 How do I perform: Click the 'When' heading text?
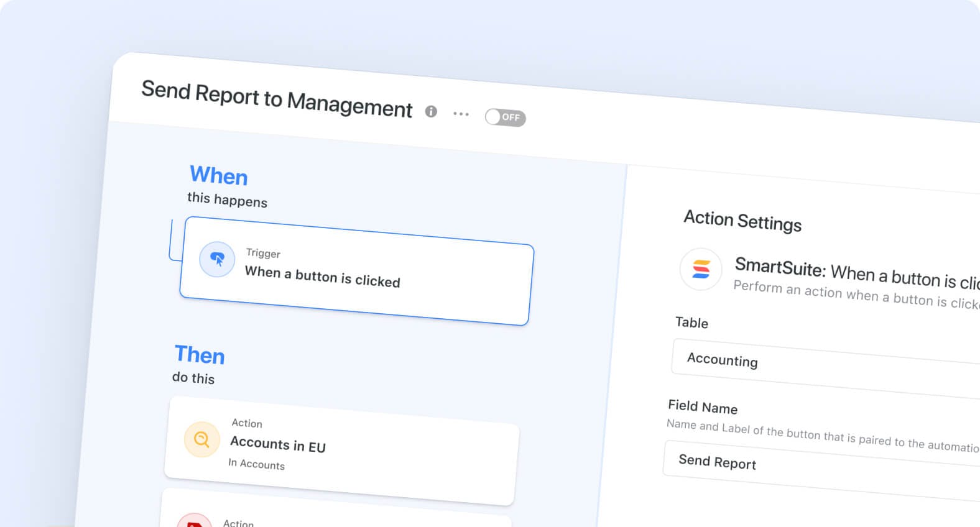219,175
